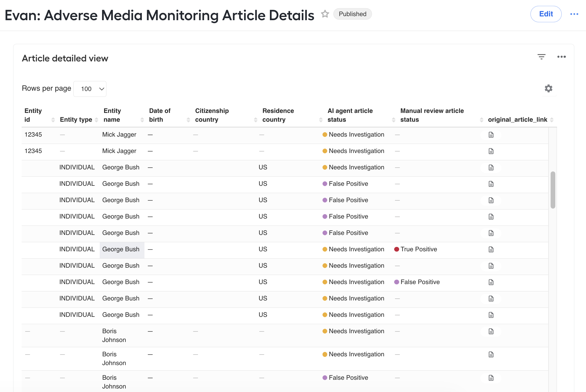Sort by Date of birth column
This screenshot has height=392, width=586.
tap(188, 120)
